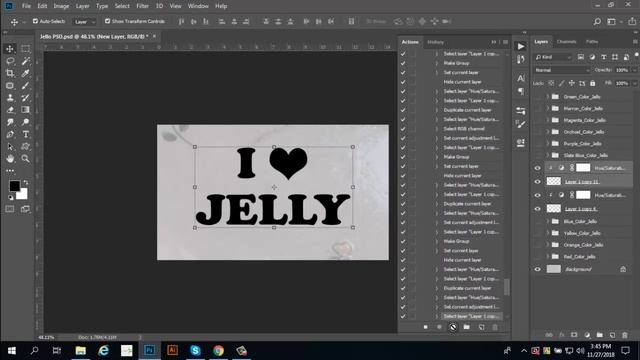Click Create new group in Layers panel
The image size is (640, 360).
pos(600,335)
